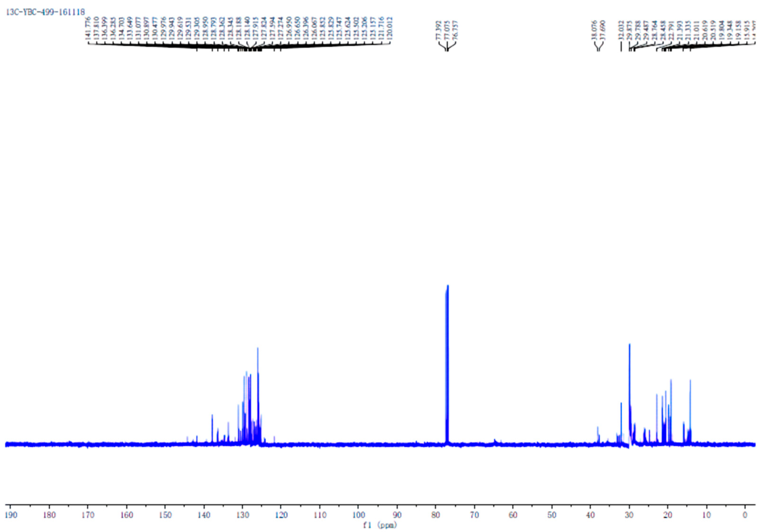Click the 38.076 peak label
Viewport: 762px width, 532px height.
[594, 30]
